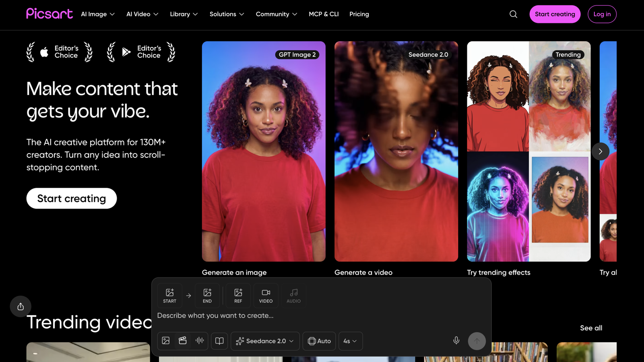Click the GPT Image 2 label badge
This screenshot has width=644, height=362.
point(297,55)
